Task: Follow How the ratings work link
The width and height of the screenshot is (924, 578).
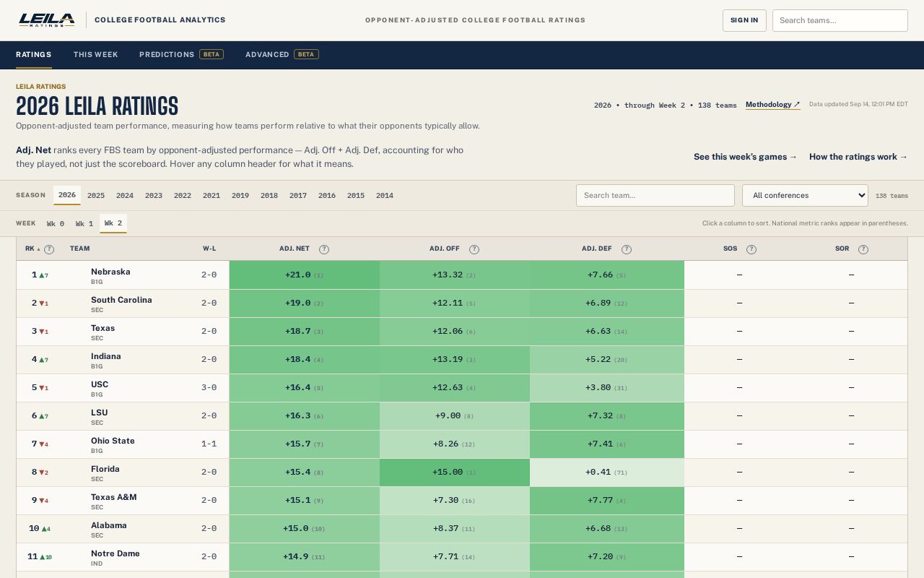Action: point(858,157)
